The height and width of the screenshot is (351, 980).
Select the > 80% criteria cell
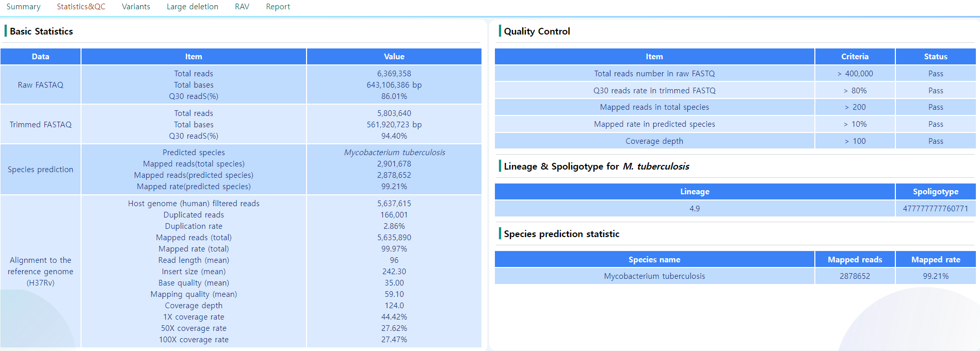855,91
